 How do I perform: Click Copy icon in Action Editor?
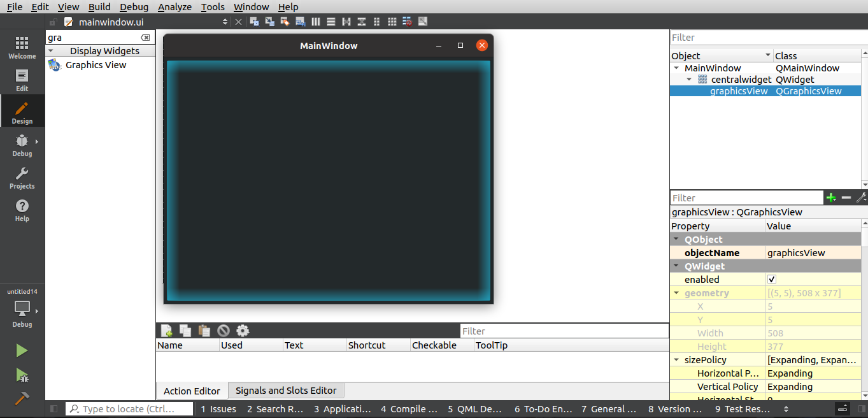[x=185, y=331]
